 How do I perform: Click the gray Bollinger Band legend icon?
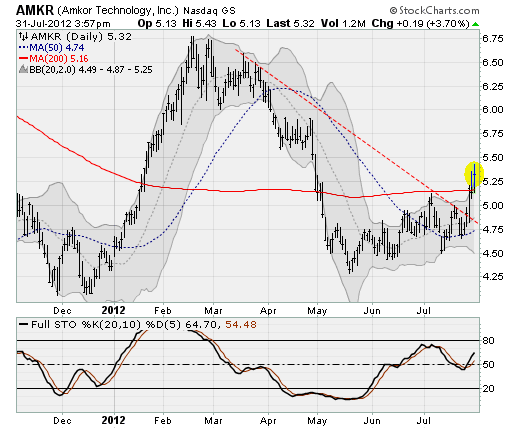click(23, 70)
